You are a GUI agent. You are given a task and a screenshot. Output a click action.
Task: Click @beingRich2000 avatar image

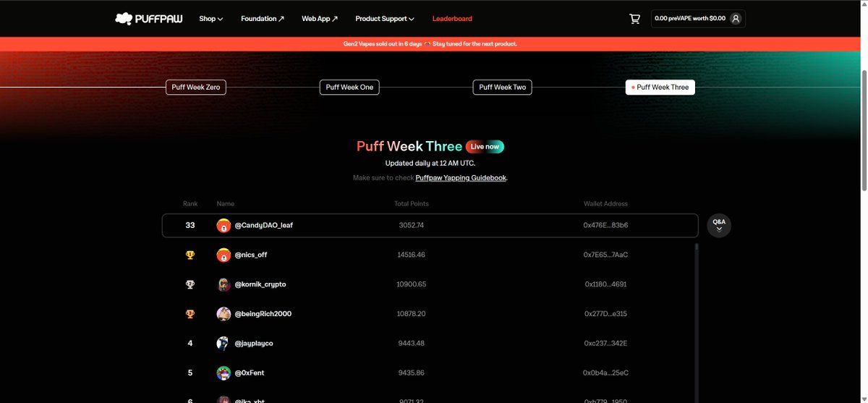pyautogui.click(x=224, y=314)
